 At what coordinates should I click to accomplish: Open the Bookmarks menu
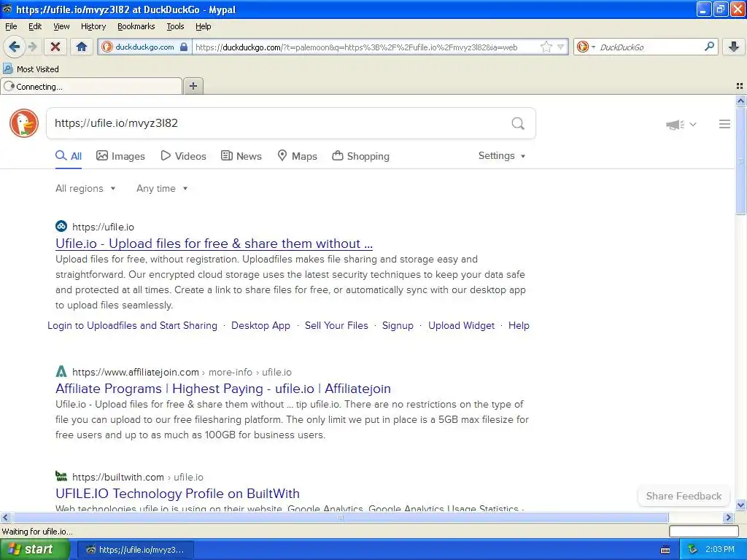click(x=136, y=26)
